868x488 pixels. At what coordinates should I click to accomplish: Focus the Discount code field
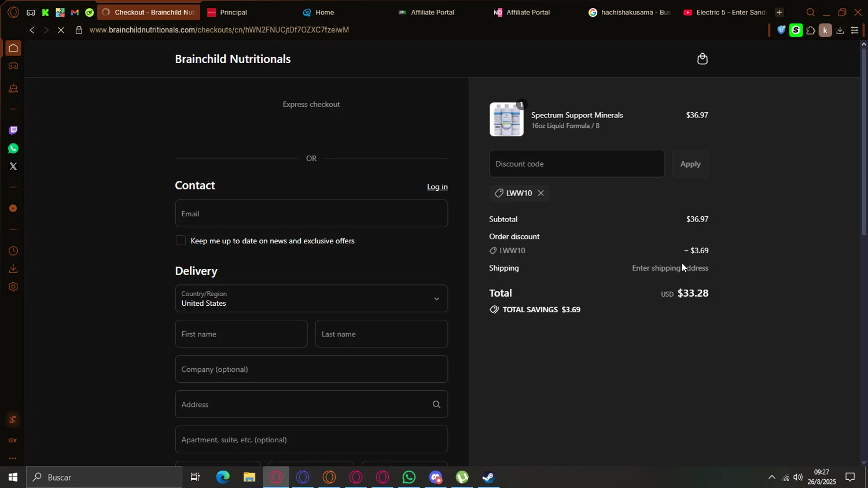point(577,164)
